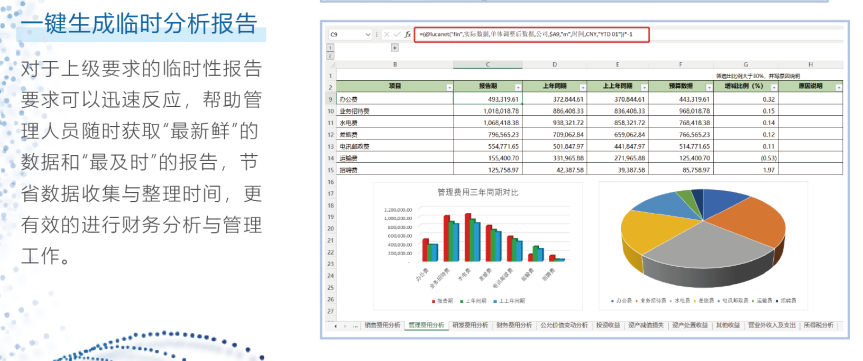The width and height of the screenshot is (863, 361).
Task: Click inside the formula bar input
Action: pos(533,34)
